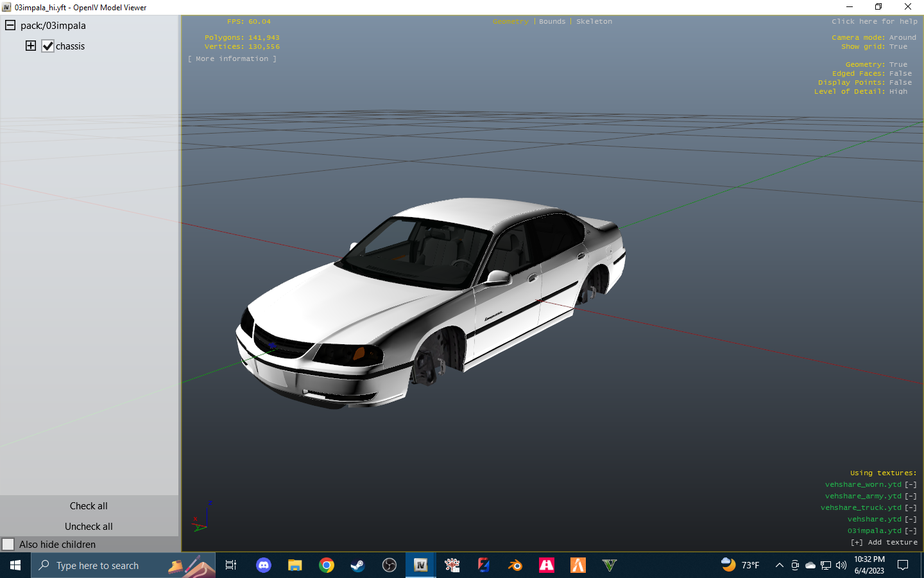Open Steam from the taskbar
This screenshot has height=578, width=924.
pos(357,565)
